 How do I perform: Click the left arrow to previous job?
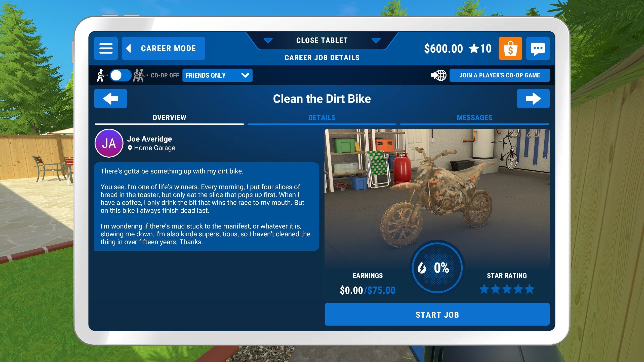tap(111, 98)
